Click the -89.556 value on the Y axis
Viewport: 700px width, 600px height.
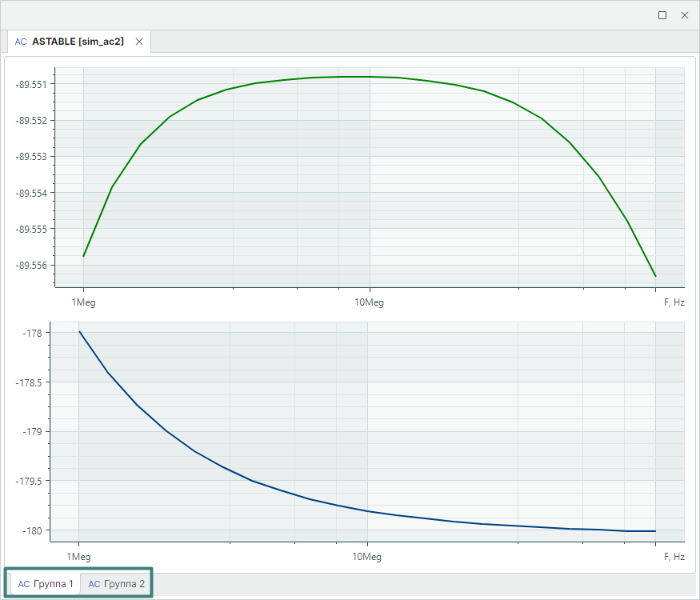[x=32, y=265]
